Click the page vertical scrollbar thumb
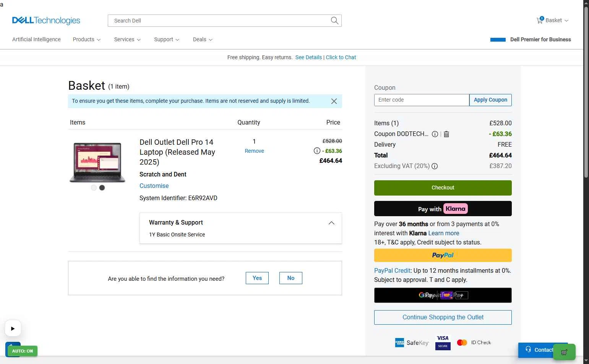Viewport: 589px width, 364px height. pyautogui.click(x=586, y=92)
